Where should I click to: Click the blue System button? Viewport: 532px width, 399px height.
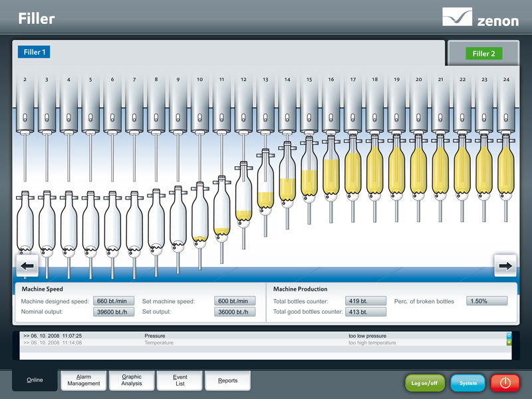pyautogui.click(x=467, y=383)
